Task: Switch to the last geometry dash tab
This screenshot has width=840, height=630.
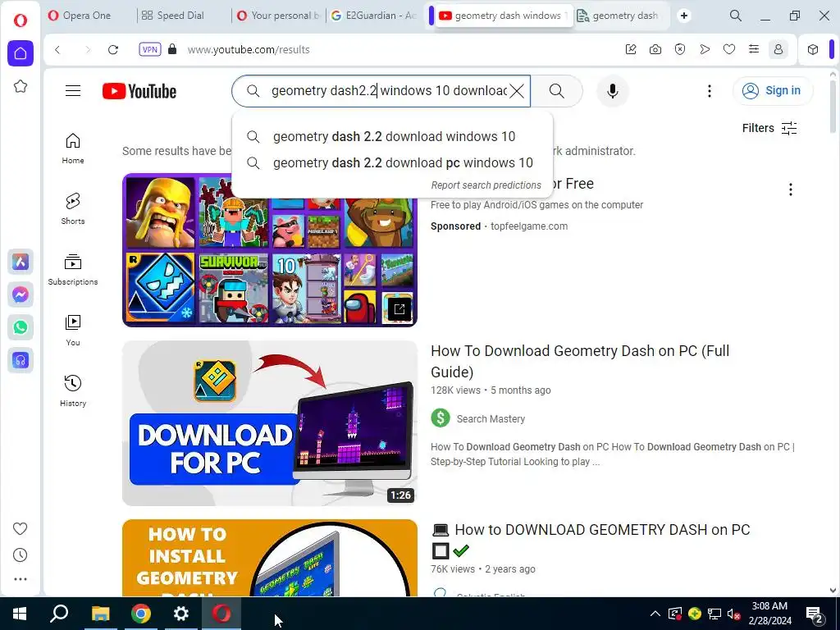Action: pyautogui.click(x=620, y=16)
